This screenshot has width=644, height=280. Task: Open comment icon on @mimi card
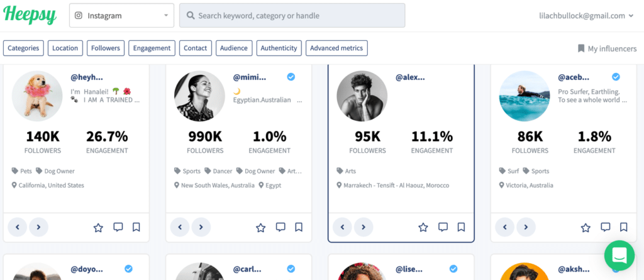280,227
